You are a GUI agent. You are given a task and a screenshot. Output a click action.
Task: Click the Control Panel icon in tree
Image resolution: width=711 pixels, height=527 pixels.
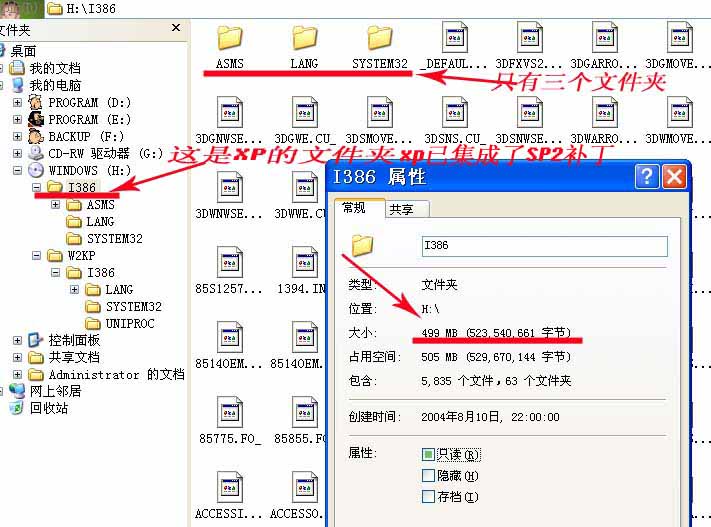pyautogui.click(x=36, y=340)
